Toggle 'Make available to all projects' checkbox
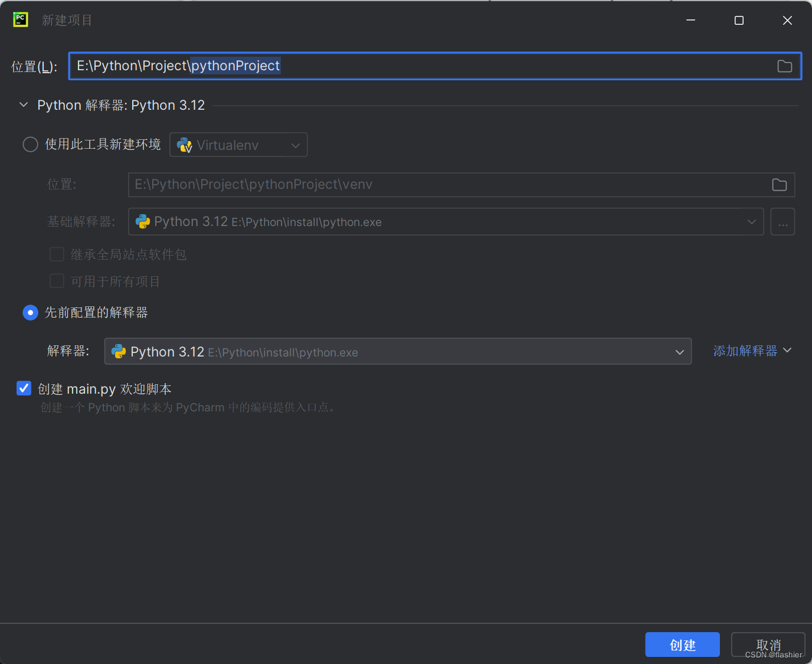Viewport: 812px width, 664px height. [x=57, y=281]
